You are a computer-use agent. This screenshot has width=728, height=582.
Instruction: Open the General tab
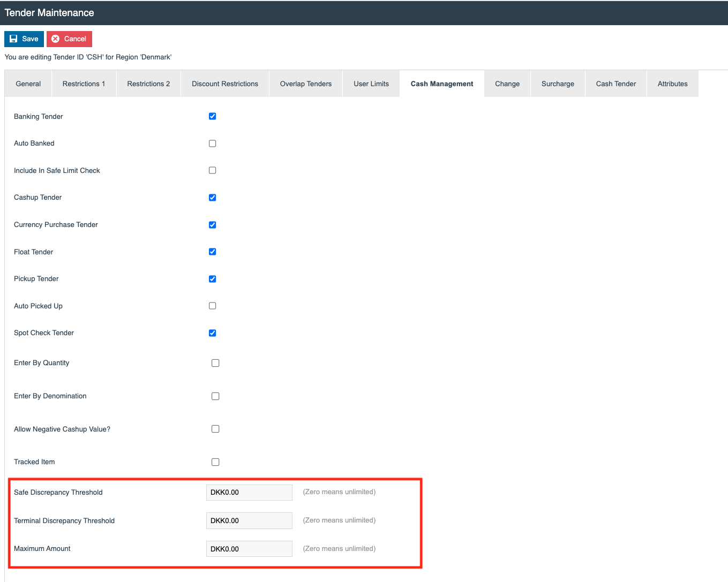28,84
